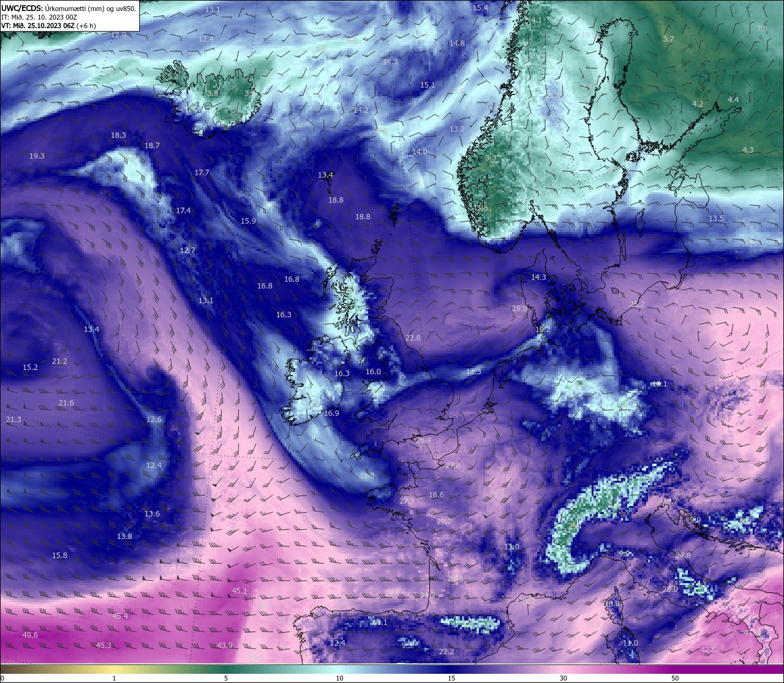
Task: Click the map value 10.8
Action: (611, 604)
